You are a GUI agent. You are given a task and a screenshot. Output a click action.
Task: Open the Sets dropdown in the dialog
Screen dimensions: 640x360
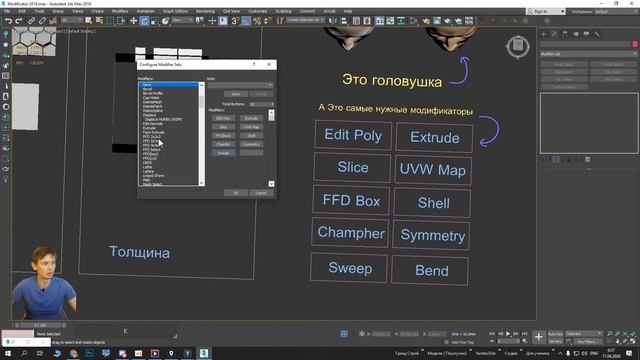click(x=240, y=85)
